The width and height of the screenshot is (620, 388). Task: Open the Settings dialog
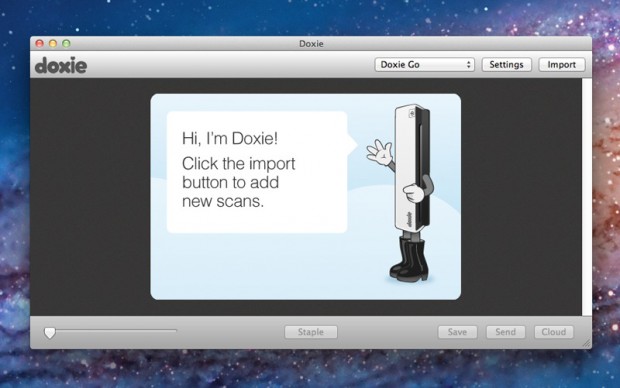click(x=507, y=64)
